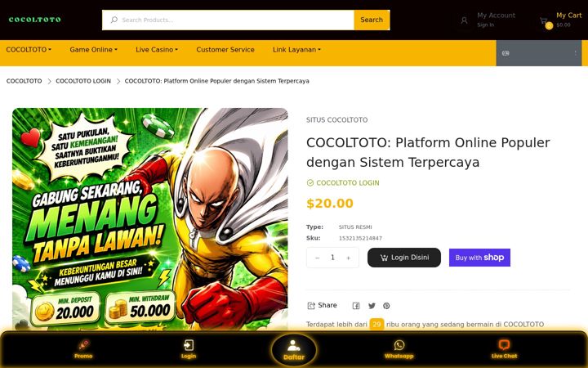
Task: Share on Pinterest icon
Action: click(386, 306)
